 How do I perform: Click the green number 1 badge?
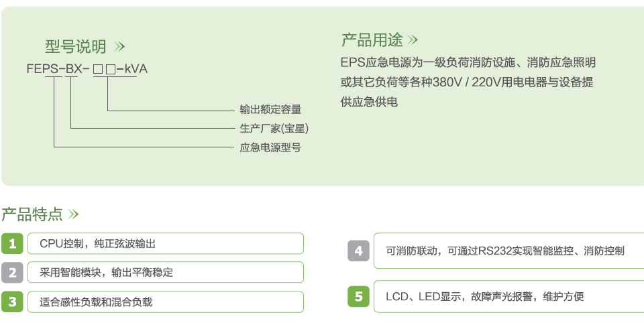[x=12, y=244]
